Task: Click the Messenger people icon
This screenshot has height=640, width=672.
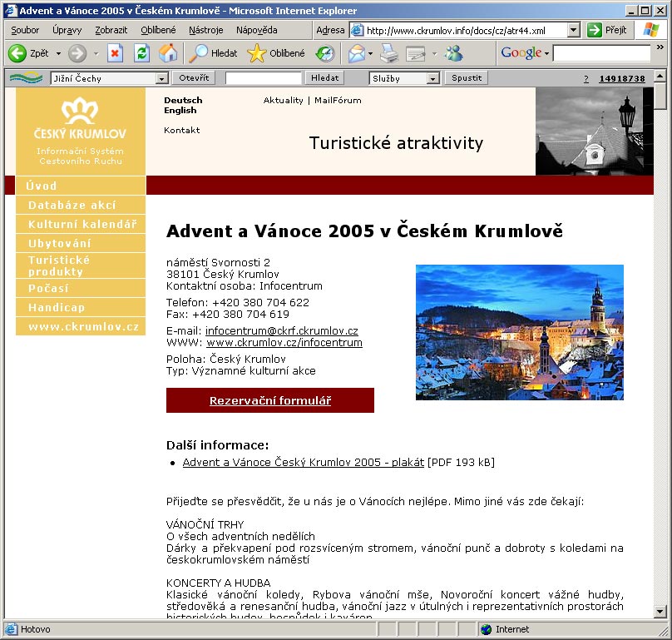Action: click(454, 53)
